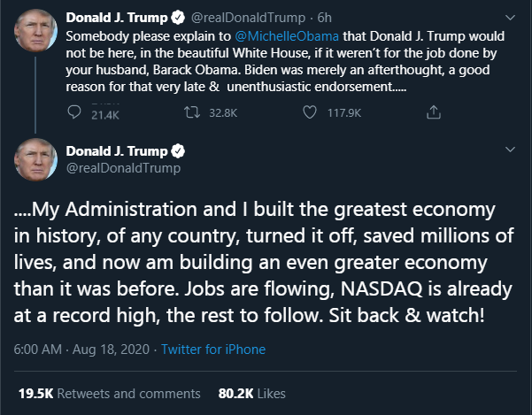
Task: Like the top tweet with heart icon
Action: 309,112
